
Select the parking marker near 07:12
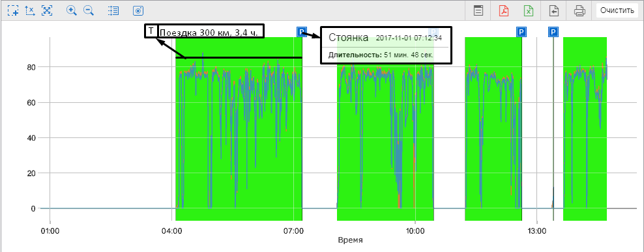coord(302,32)
